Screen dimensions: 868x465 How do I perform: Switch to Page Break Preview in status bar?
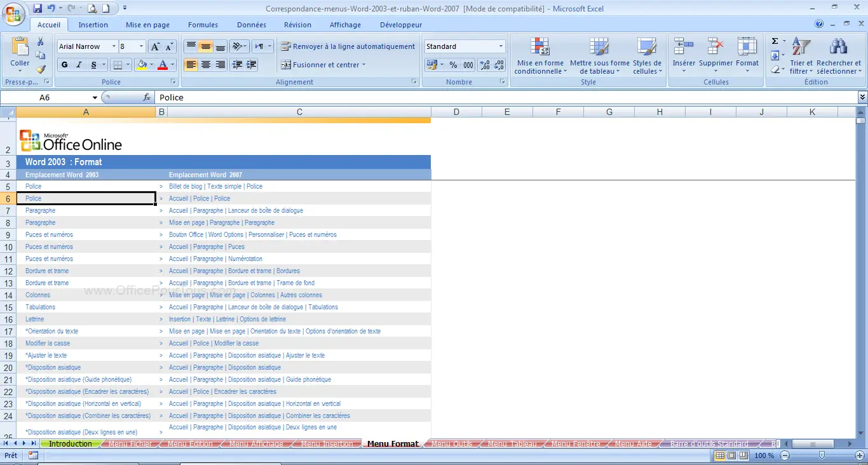[x=743, y=455]
